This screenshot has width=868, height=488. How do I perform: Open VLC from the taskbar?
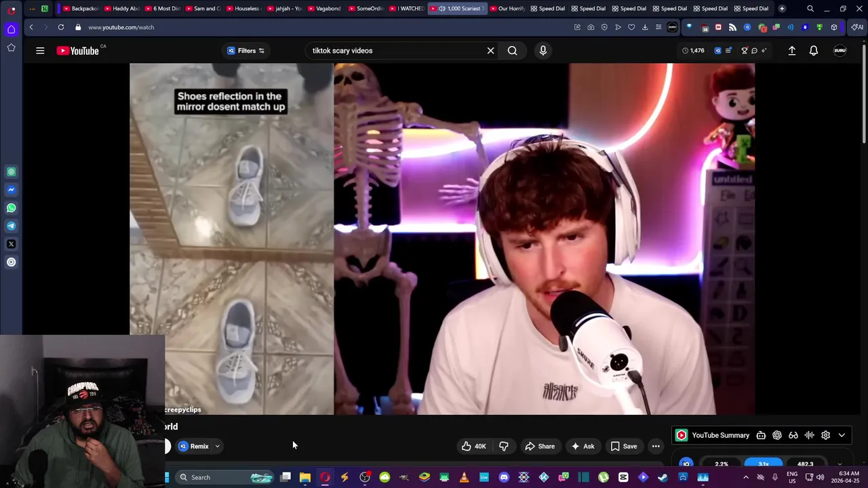[464, 477]
